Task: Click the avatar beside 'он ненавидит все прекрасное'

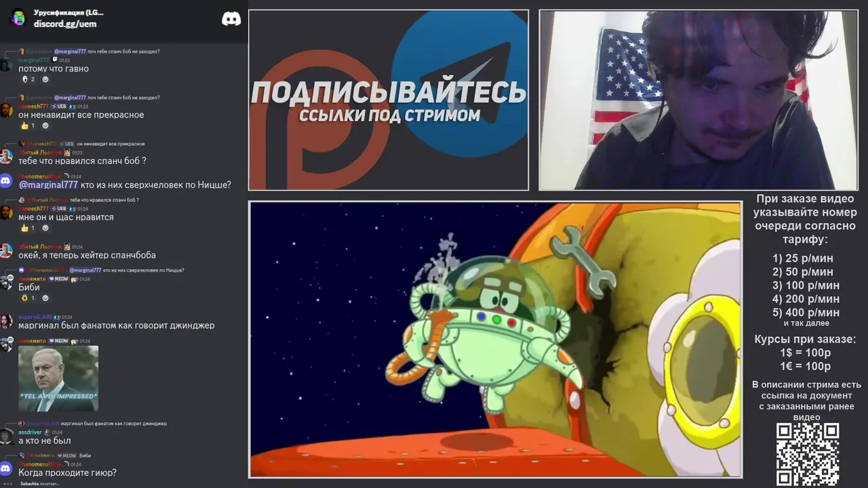Action: [x=5, y=110]
